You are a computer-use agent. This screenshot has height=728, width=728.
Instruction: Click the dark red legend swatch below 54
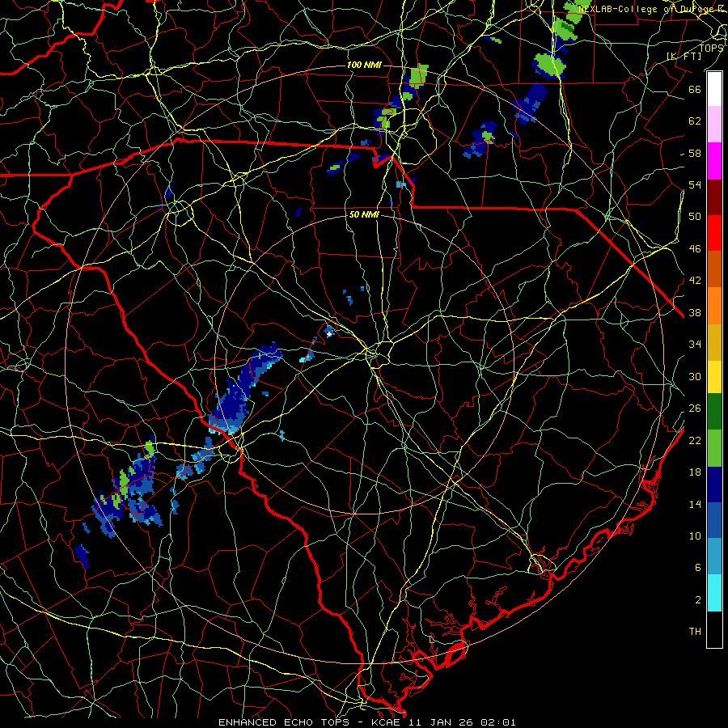714,197
